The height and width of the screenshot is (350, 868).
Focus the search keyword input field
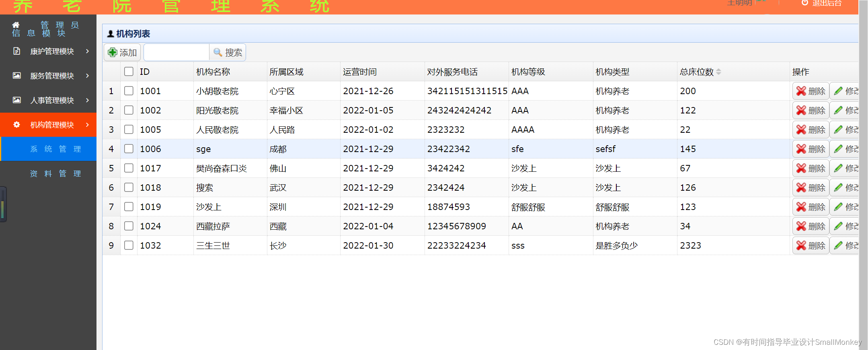tap(176, 52)
